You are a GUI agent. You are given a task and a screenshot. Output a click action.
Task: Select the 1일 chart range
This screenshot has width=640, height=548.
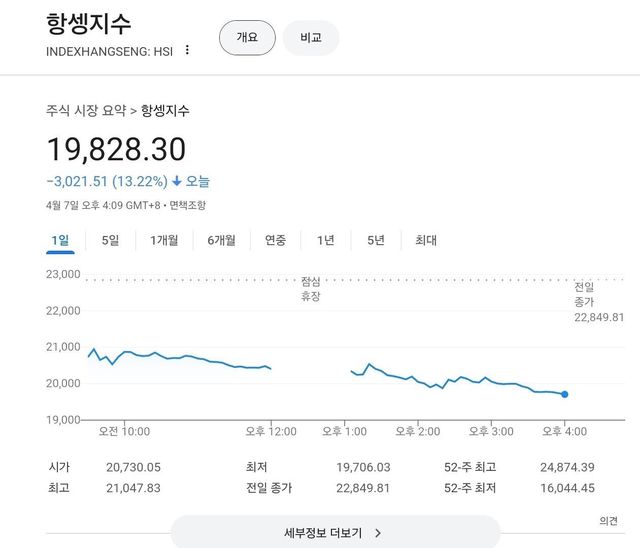[60, 240]
